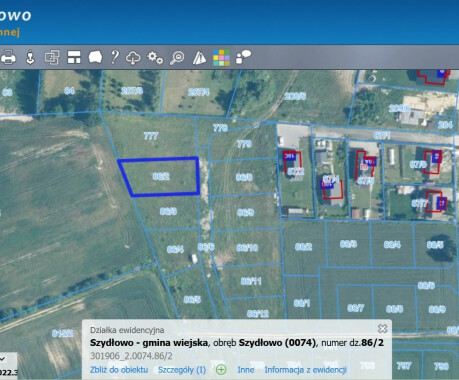This screenshot has height=380, width=459.
Task: Click parcel label 88/2
Action: (x=303, y=247)
